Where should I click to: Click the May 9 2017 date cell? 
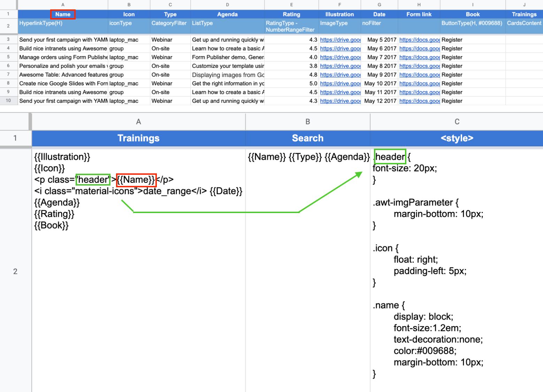tap(380, 75)
